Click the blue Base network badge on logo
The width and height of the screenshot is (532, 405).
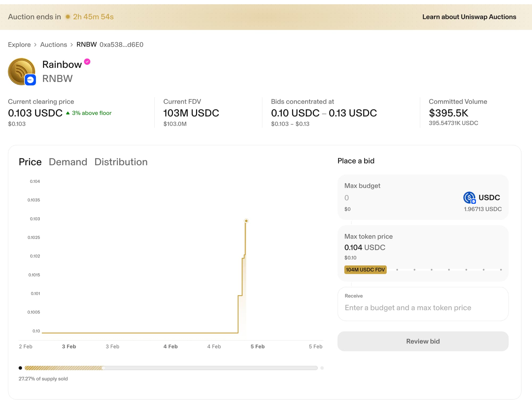pyautogui.click(x=30, y=80)
